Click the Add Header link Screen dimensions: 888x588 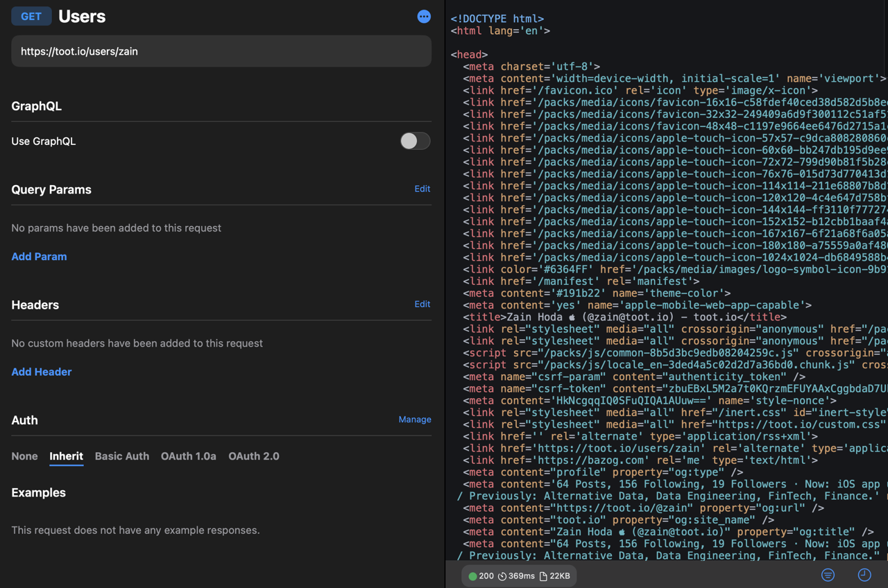coord(42,372)
